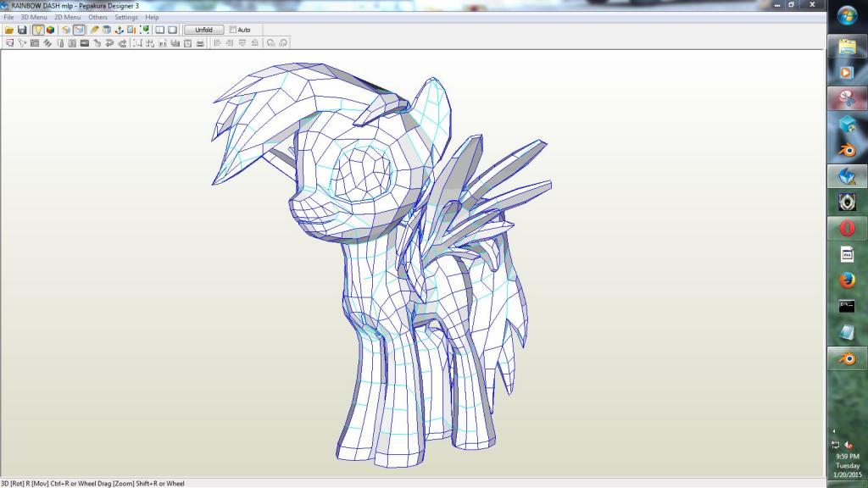Open the Snipping Tool scissors taskbar icon
The width and height of the screenshot is (868, 488).
coord(847,98)
